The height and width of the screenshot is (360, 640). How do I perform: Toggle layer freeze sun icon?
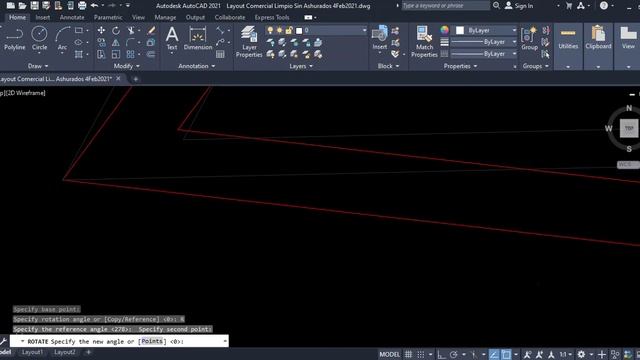click(x=280, y=30)
